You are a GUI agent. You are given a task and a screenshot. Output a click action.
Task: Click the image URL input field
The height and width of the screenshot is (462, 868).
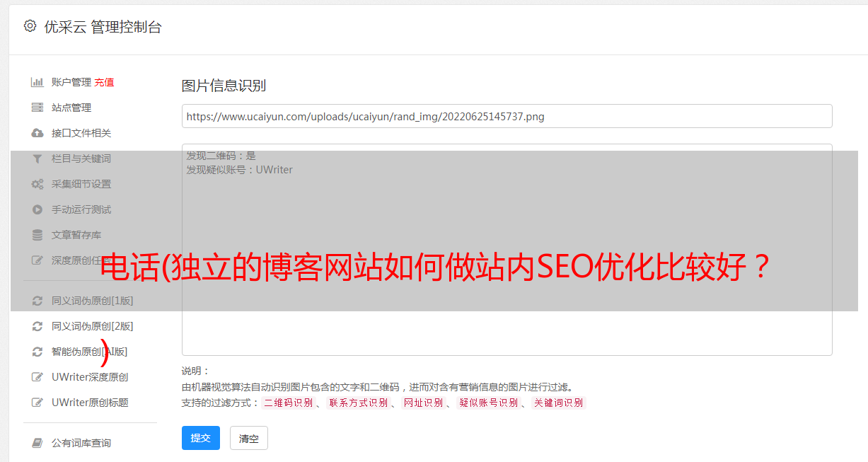pyautogui.click(x=507, y=116)
